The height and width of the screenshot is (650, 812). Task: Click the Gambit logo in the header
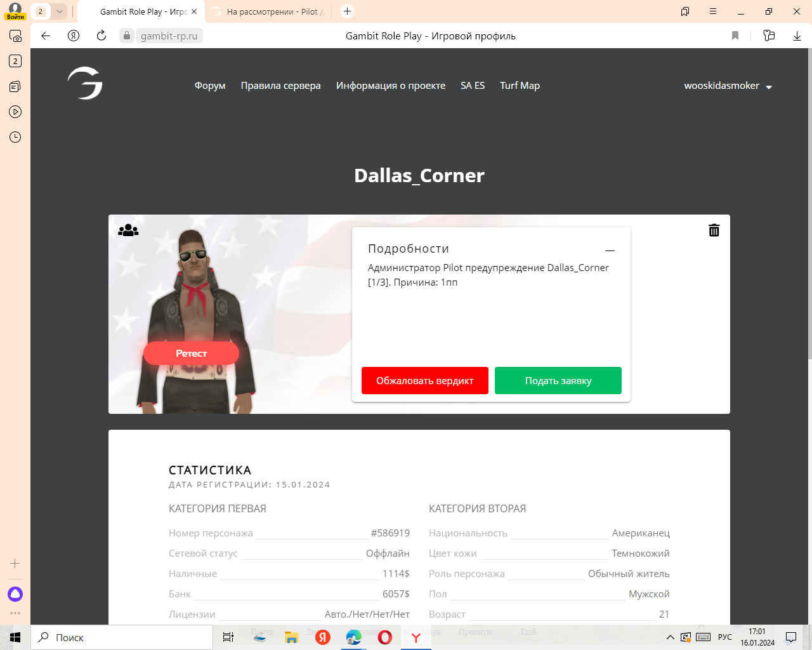(85, 84)
